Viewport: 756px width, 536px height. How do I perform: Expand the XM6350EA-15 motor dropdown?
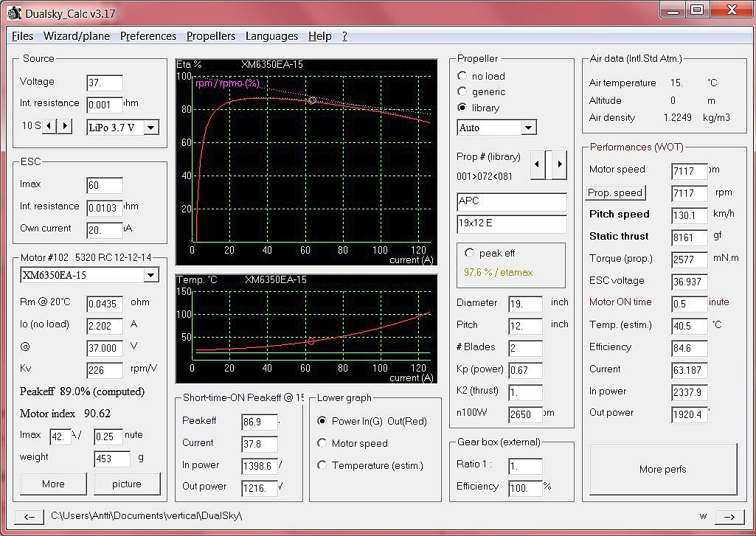point(150,275)
